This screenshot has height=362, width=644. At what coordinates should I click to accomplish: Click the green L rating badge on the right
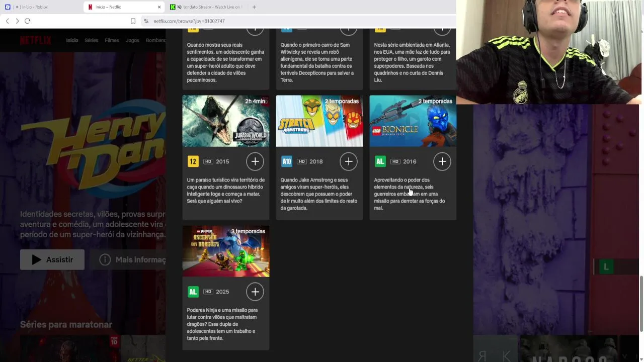tap(606, 267)
